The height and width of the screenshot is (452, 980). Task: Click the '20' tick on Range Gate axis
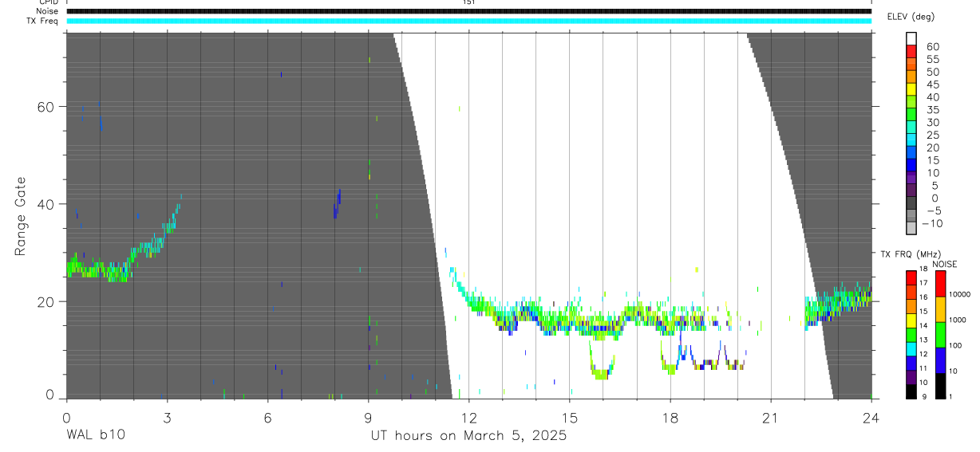[x=46, y=302]
